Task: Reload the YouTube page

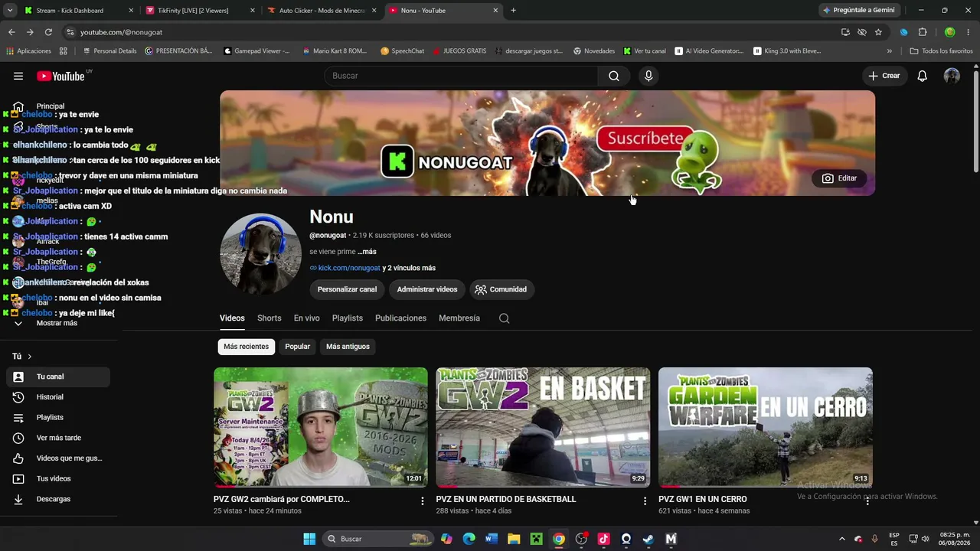Action: coord(48,32)
